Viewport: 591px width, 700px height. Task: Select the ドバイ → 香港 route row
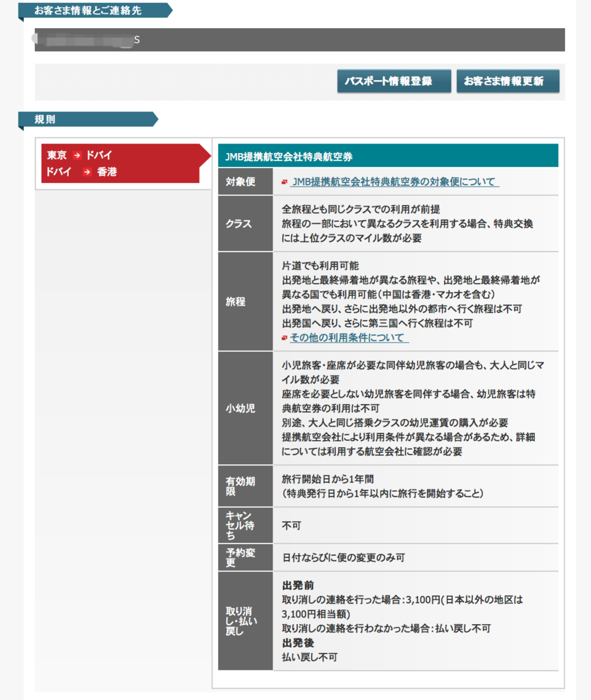tap(81, 172)
